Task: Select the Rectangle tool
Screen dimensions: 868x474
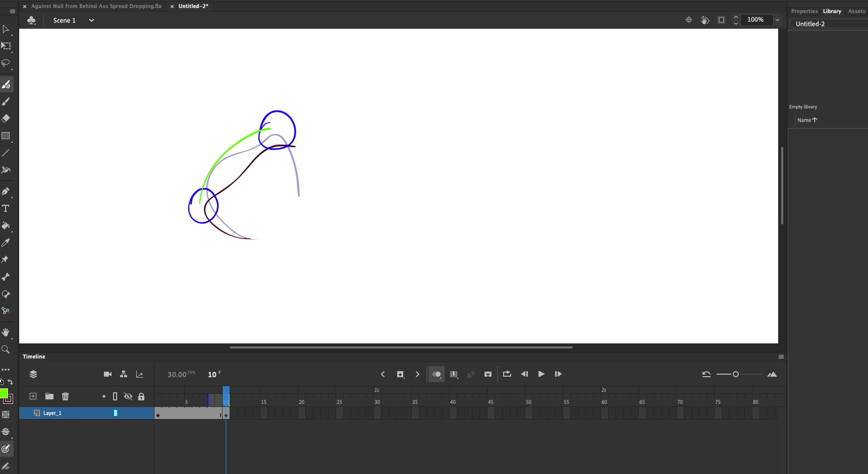Action: (6, 136)
